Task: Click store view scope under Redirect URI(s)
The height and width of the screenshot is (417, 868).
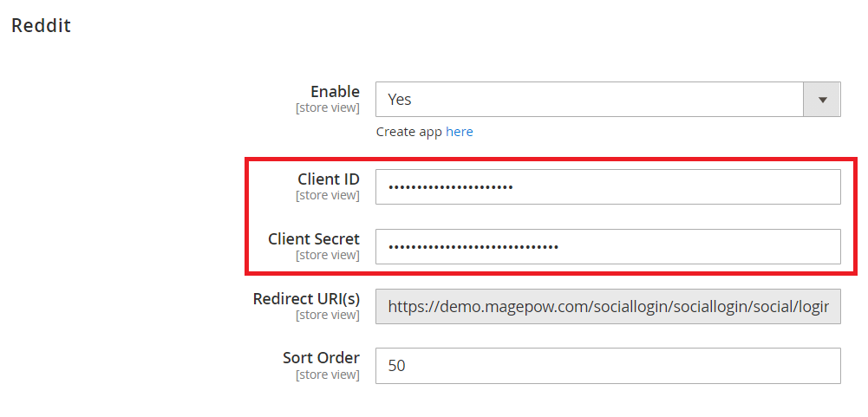Action: point(328,316)
